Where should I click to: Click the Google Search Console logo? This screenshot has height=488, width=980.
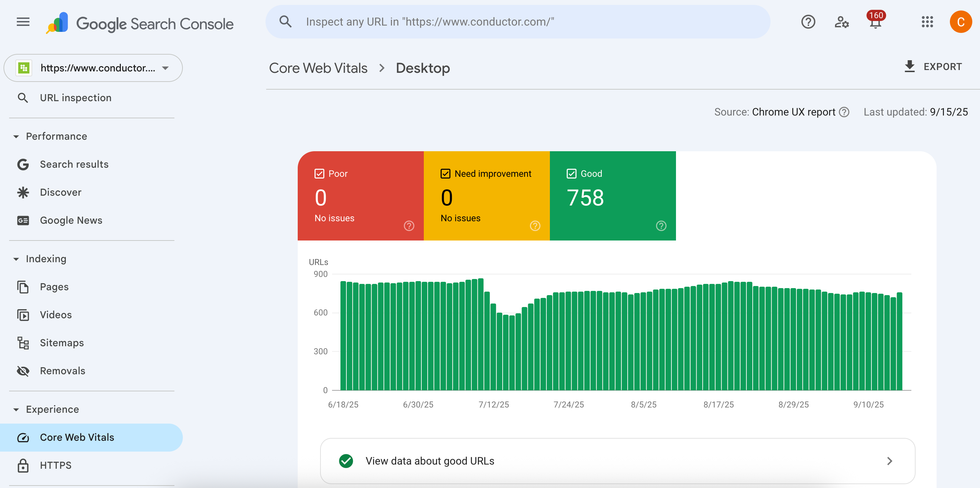click(x=140, y=23)
